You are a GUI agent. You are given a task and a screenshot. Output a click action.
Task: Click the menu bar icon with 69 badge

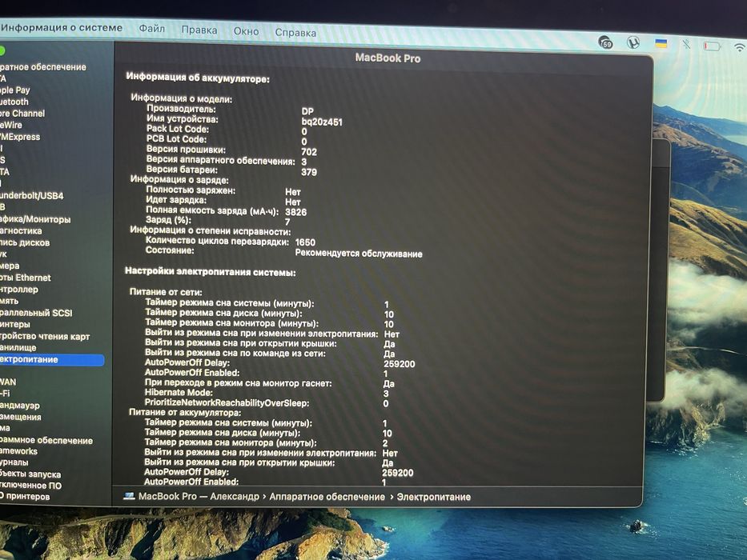click(x=605, y=42)
